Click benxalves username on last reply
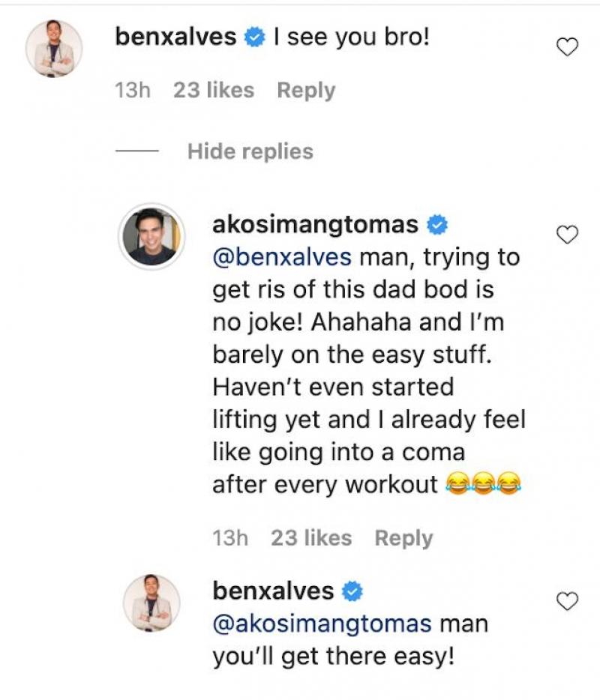Viewport: 600px width, 700px height. (x=273, y=591)
